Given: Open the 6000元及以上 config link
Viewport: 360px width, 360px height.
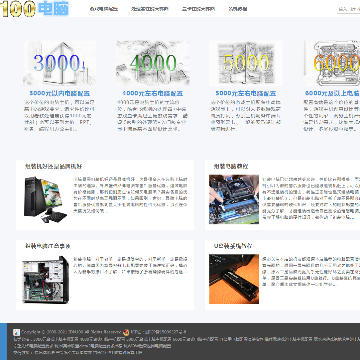Looking at the screenshot, I should [x=332, y=93].
